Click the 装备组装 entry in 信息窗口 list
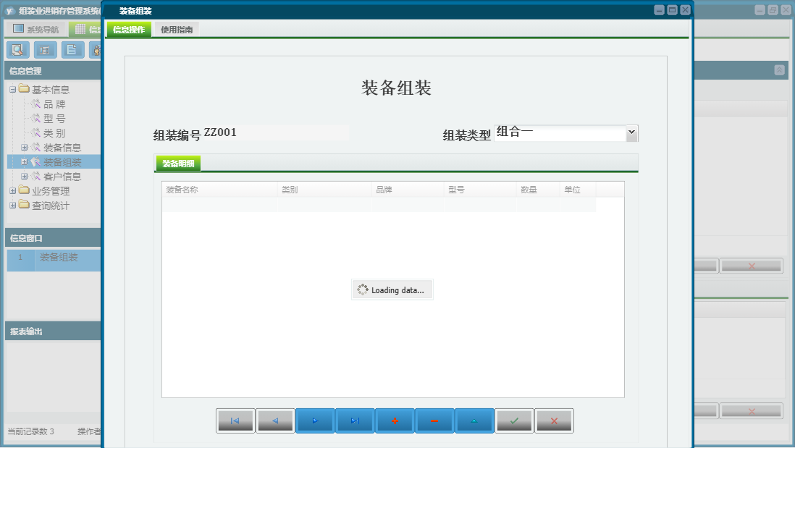 point(58,260)
